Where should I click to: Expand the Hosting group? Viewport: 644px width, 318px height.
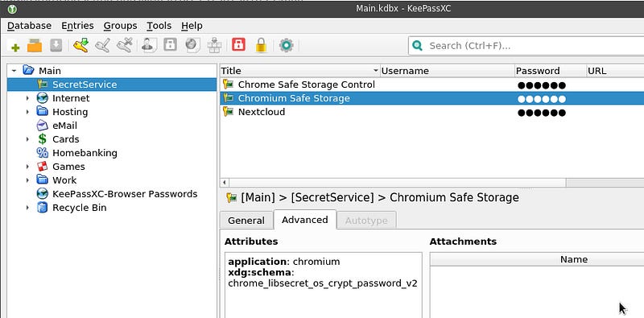pos(27,112)
